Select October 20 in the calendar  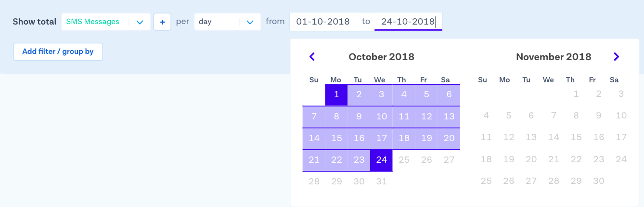[x=449, y=138]
